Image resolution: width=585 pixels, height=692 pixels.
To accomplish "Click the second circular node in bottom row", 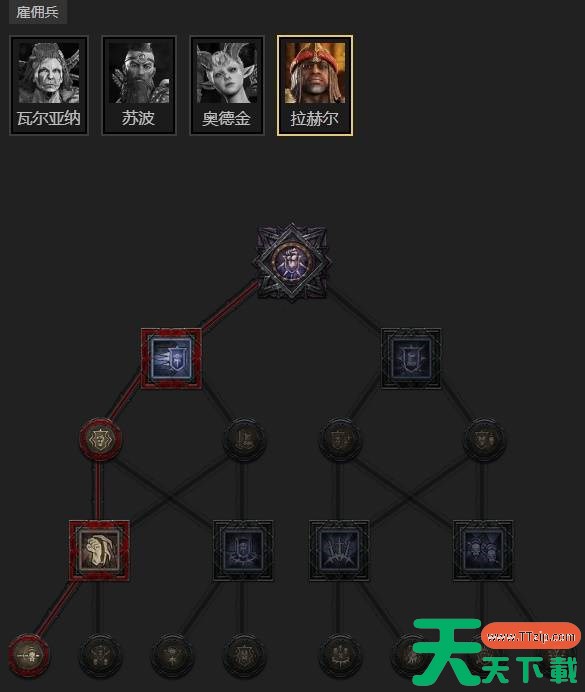I will (x=100, y=656).
